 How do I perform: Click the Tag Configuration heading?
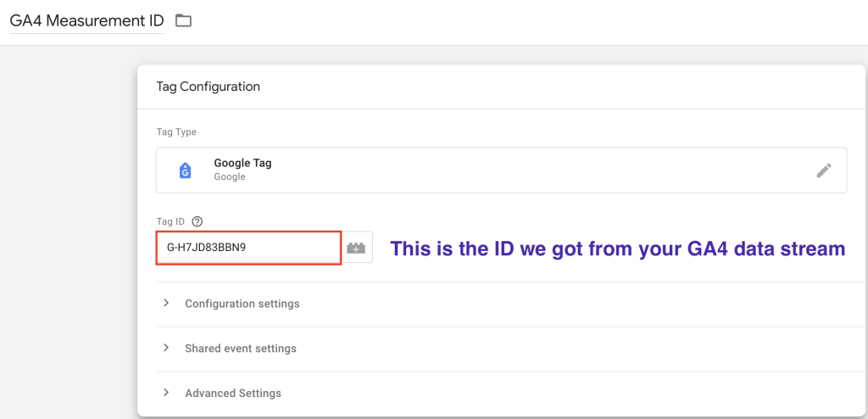[x=209, y=87]
